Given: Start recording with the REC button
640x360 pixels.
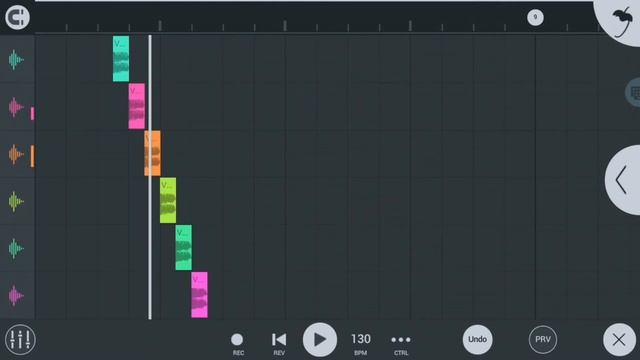Looking at the screenshot, I should coord(237,343).
